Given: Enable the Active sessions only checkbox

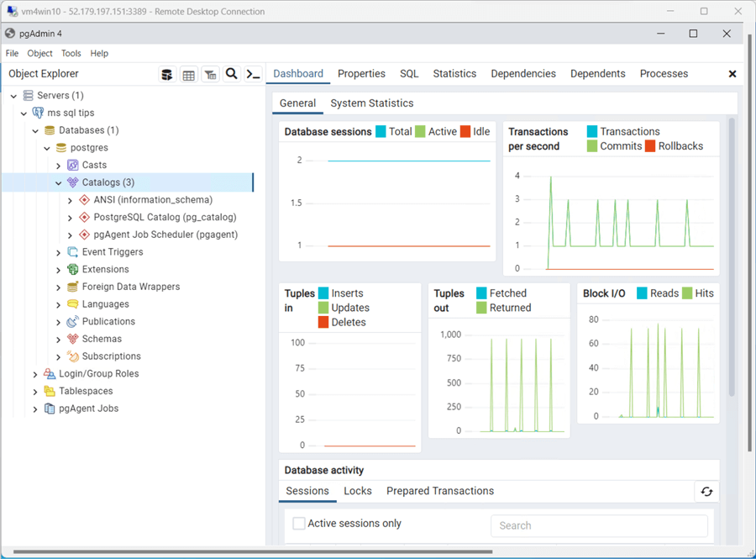Looking at the screenshot, I should tap(299, 524).
